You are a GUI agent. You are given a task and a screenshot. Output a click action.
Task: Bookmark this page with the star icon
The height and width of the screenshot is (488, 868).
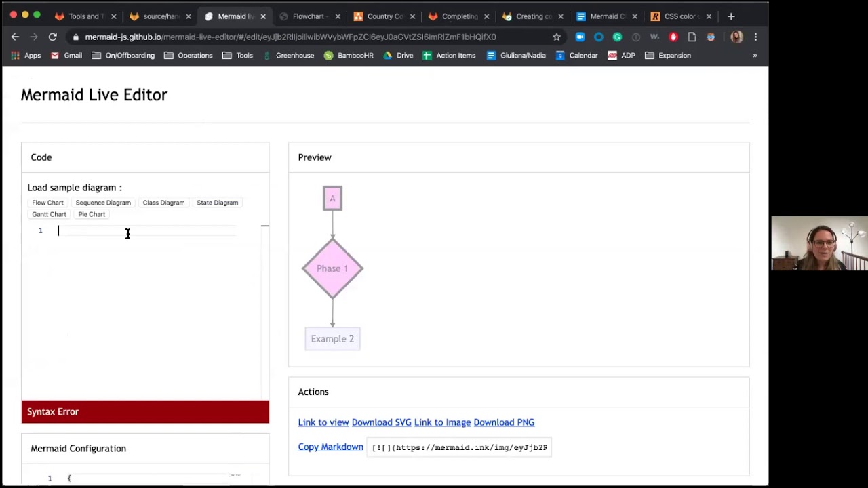tap(557, 37)
